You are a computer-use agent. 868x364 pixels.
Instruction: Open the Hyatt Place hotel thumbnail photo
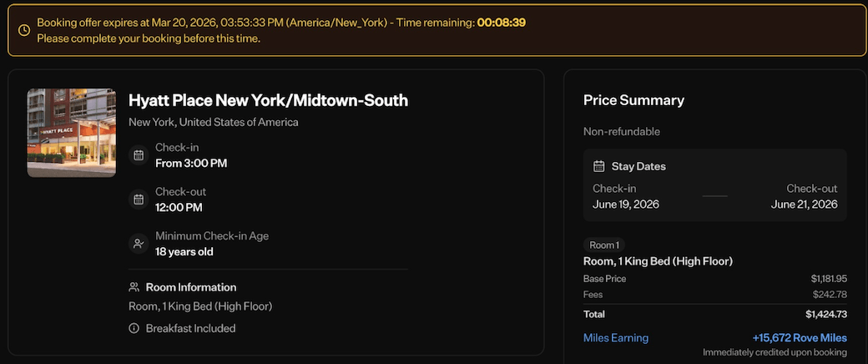pos(72,133)
